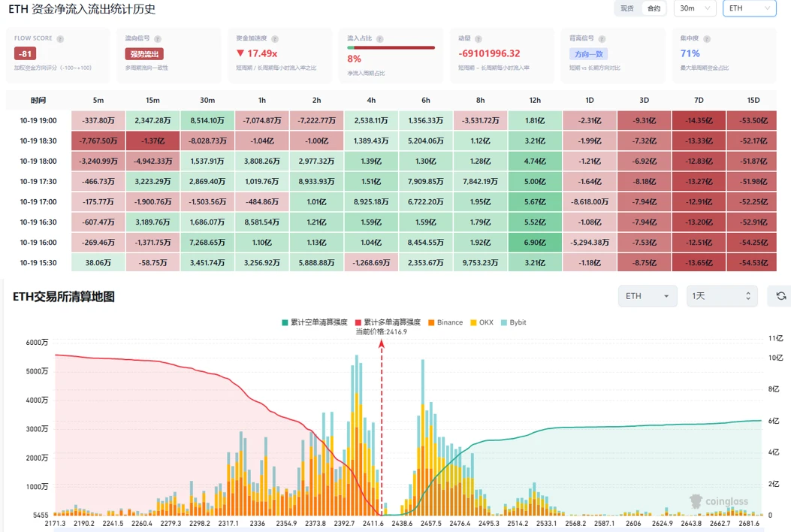The width and height of the screenshot is (791, 532).
Task: Click the -5,294.38万 cell
Action: [x=590, y=242]
